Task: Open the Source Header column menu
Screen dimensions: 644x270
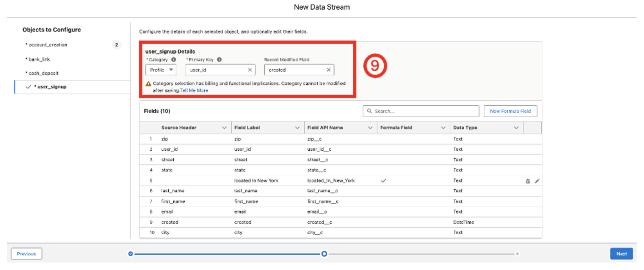Action: 224,128
